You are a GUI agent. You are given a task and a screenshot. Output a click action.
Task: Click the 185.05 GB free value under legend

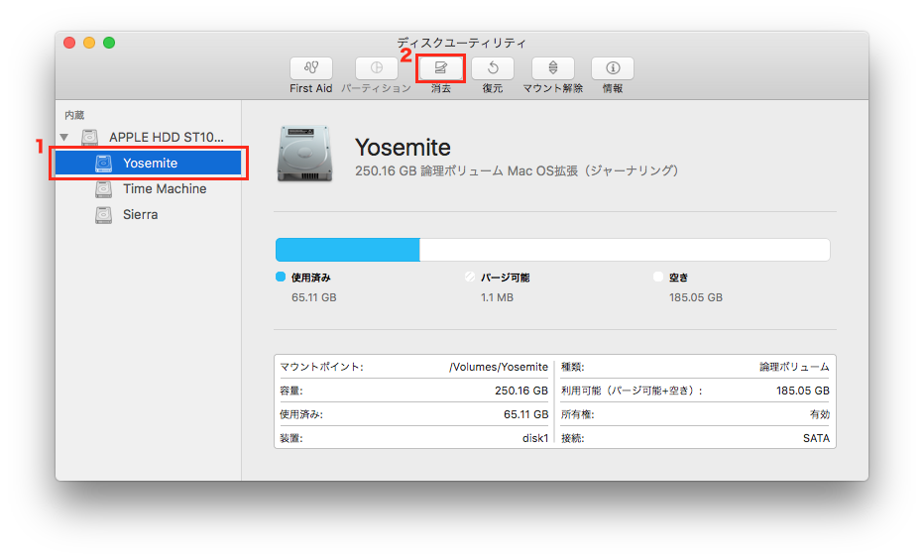[x=696, y=297]
